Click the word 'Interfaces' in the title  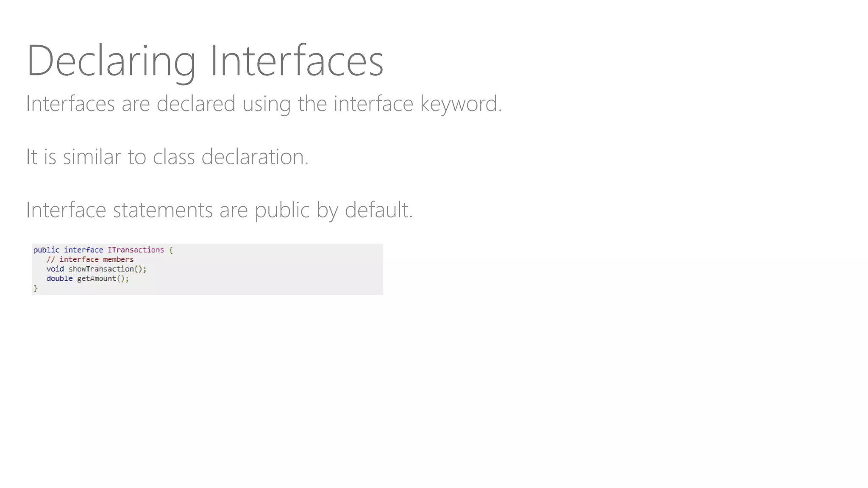297,61
